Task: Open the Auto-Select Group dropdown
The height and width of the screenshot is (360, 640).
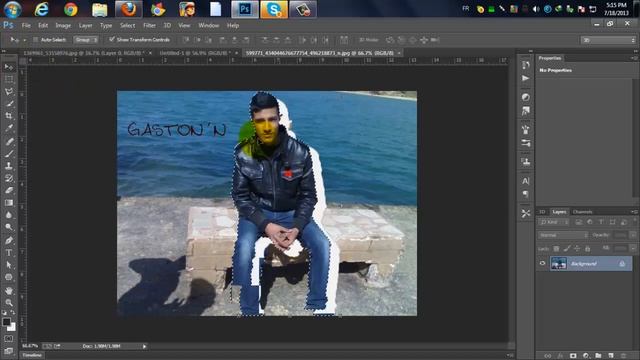Action: [x=86, y=40]
